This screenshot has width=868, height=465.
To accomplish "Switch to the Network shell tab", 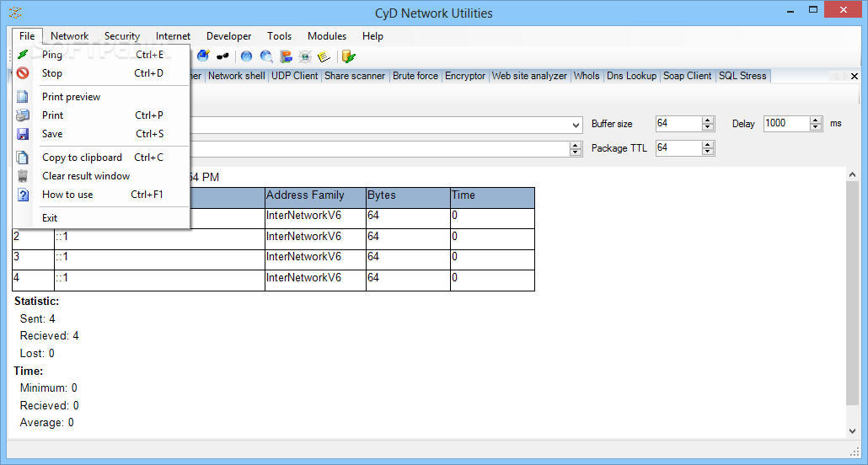I will tap(236, 76).
